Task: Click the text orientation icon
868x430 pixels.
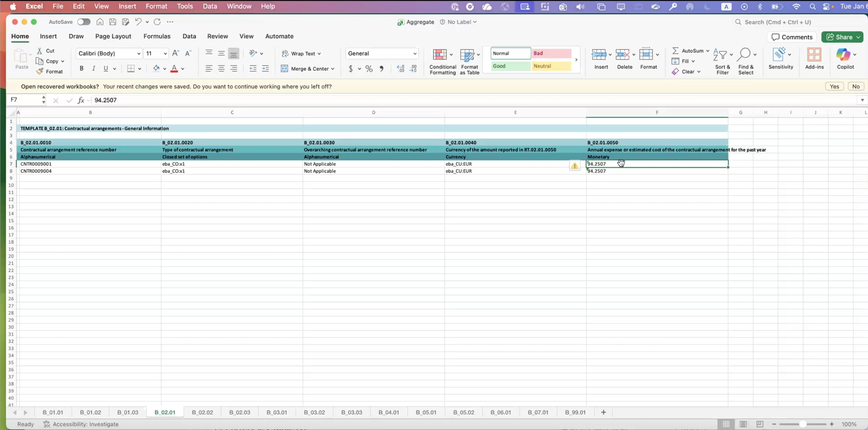Action: pyautogui.click(x=253, y=53)
